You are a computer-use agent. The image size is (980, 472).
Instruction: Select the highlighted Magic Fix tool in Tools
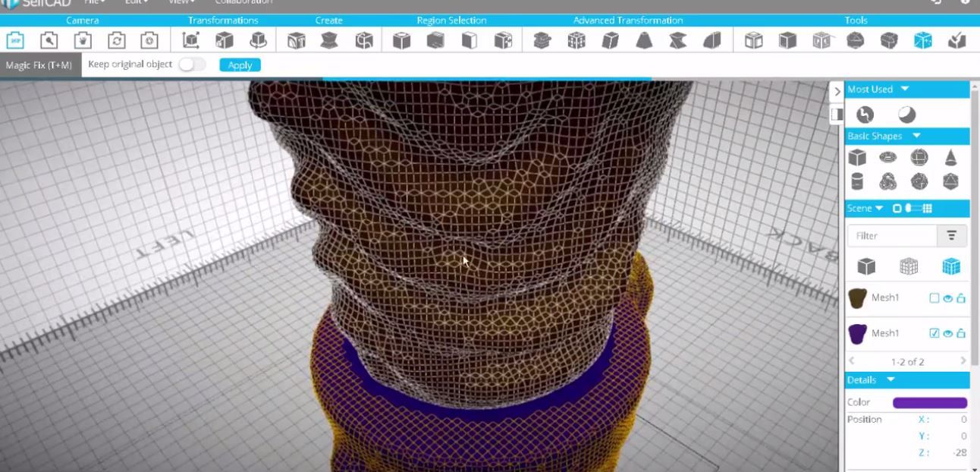click(x=924, y=40)
